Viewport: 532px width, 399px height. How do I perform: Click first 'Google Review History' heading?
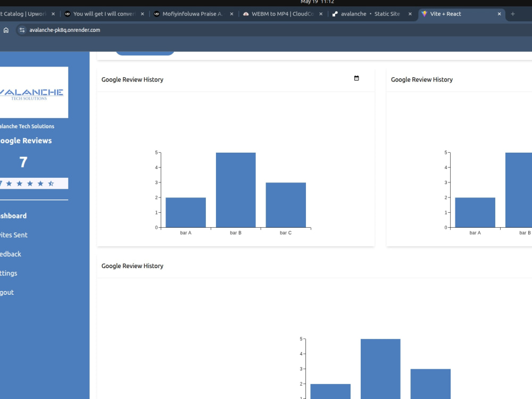coord(132,80)
